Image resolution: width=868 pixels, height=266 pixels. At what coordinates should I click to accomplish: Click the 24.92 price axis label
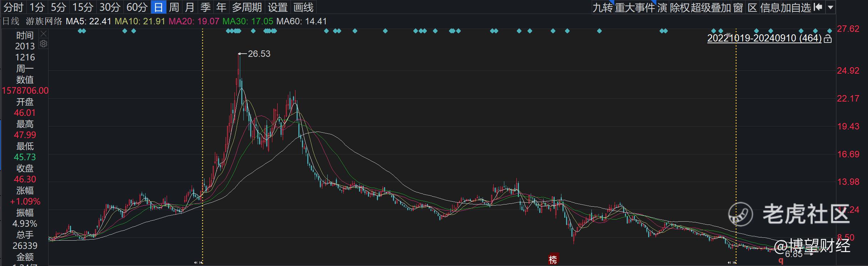(848, 70)
